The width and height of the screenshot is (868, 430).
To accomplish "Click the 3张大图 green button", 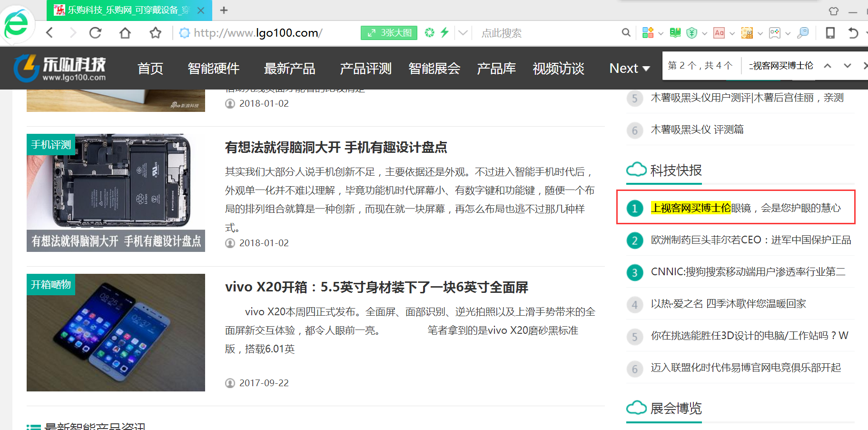I will click(x=389, y=33).
